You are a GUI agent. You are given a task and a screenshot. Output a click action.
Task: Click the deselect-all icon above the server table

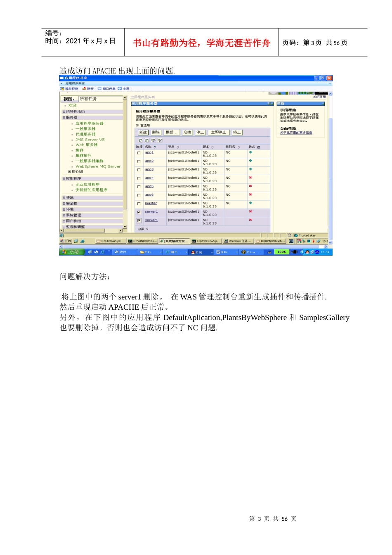146,140
